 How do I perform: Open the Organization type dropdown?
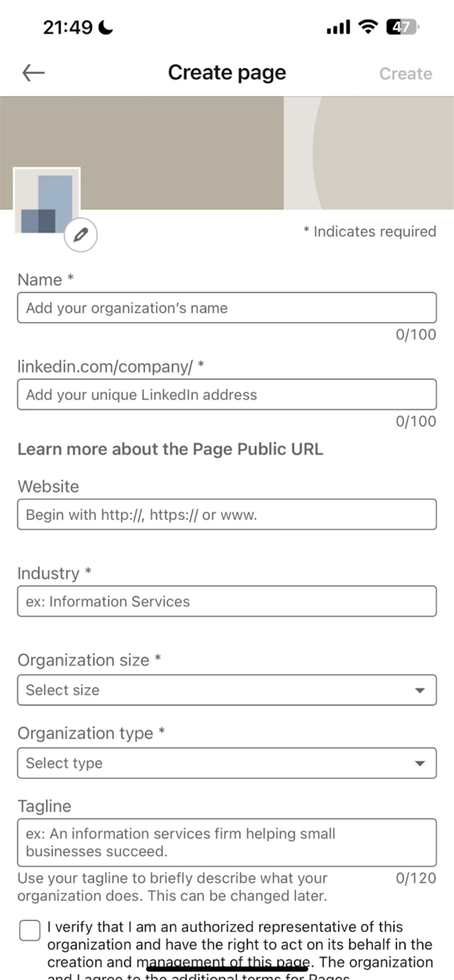click(227, 763)
